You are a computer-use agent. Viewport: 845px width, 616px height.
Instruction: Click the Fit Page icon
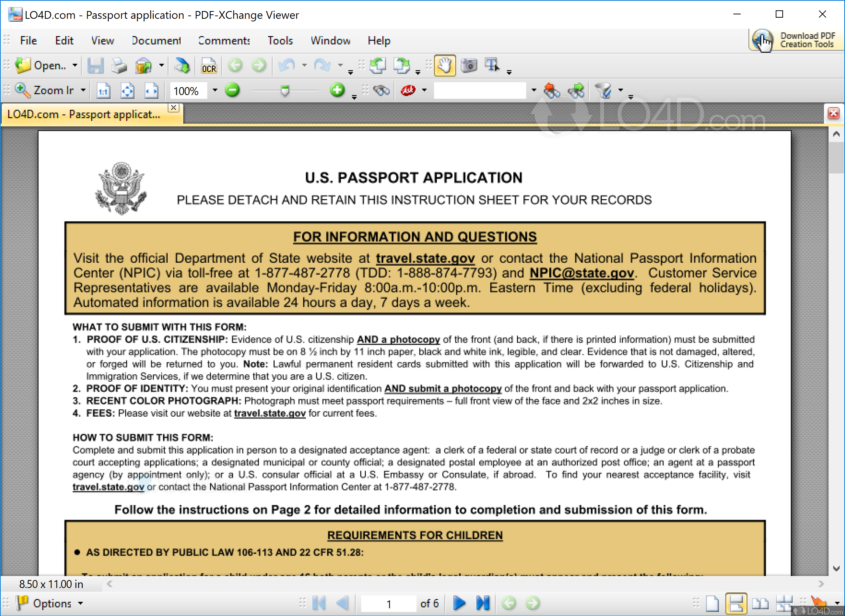click(127, 91)
